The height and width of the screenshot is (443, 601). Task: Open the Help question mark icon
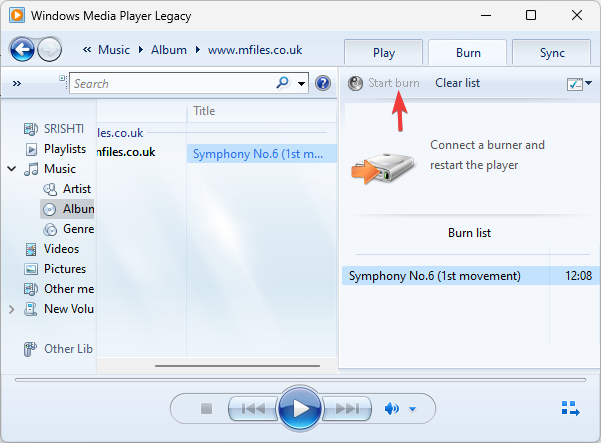pos(323,83)
